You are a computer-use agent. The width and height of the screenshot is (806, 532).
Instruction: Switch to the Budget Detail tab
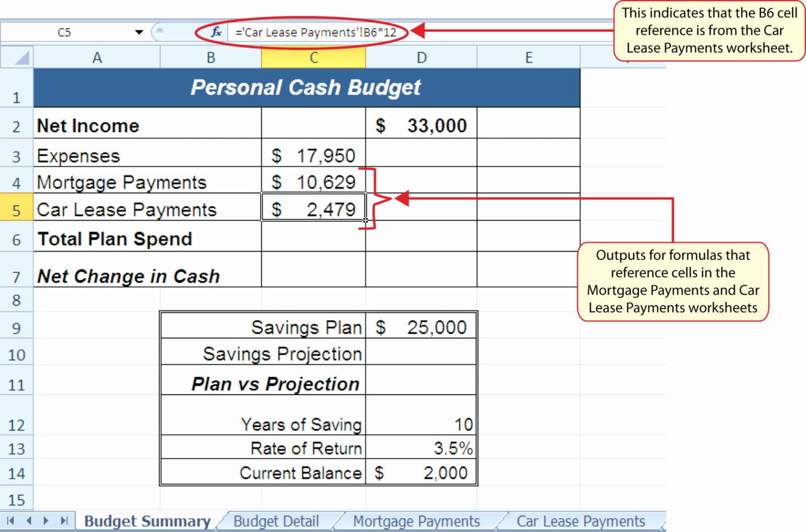(277, 521)
